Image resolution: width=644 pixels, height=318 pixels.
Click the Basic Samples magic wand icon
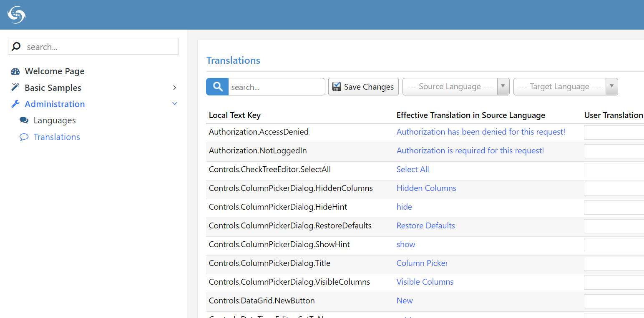tap(15, 87)
